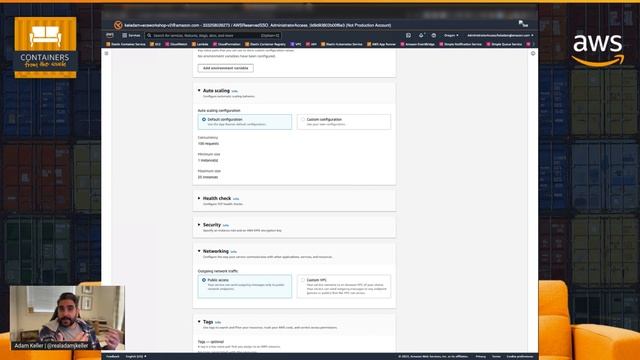Select Public access outgoing traffic option
This screenshot has height=360, width=640.
pos(245,286)
